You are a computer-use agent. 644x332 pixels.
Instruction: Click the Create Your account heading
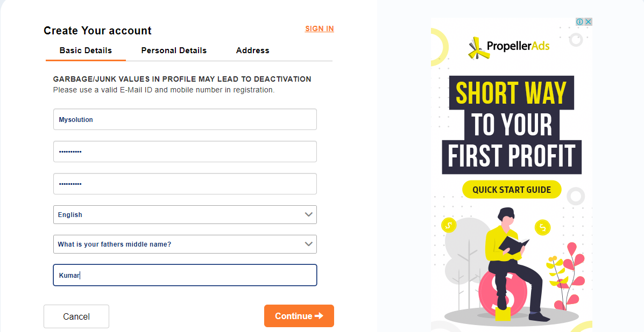[97, 31]
